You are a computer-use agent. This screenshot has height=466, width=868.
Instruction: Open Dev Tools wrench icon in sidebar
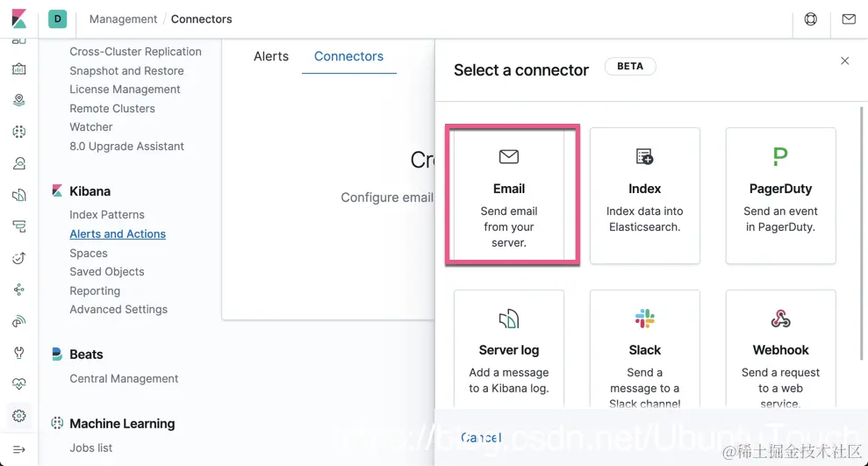[18, 353]
